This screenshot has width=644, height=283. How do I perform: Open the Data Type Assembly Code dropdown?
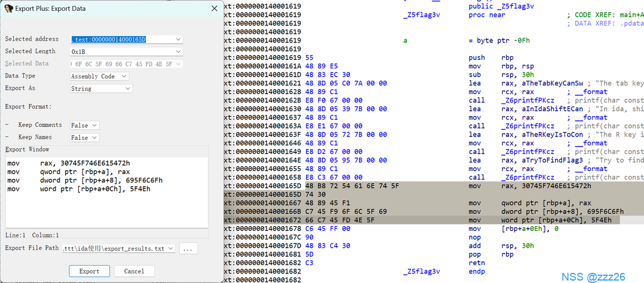click(124, 77)
